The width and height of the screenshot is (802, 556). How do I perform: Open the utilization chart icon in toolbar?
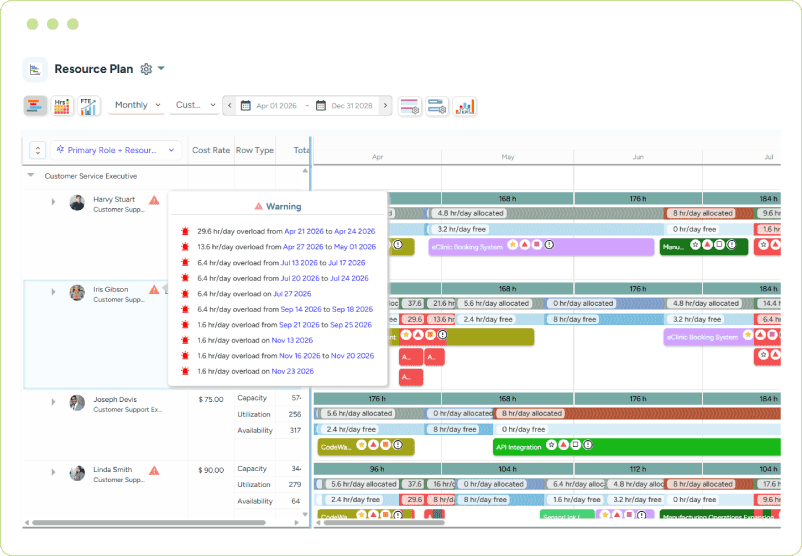[x=465, y=106]
